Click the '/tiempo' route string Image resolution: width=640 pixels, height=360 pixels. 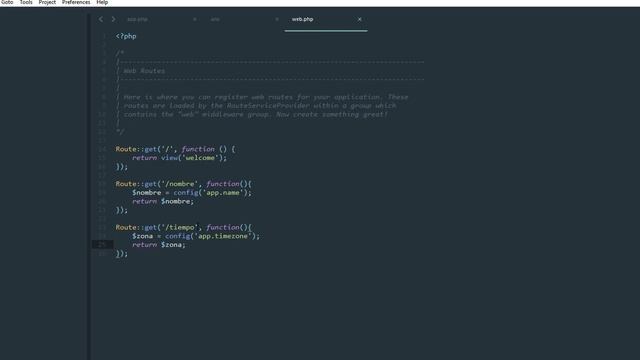180,227
